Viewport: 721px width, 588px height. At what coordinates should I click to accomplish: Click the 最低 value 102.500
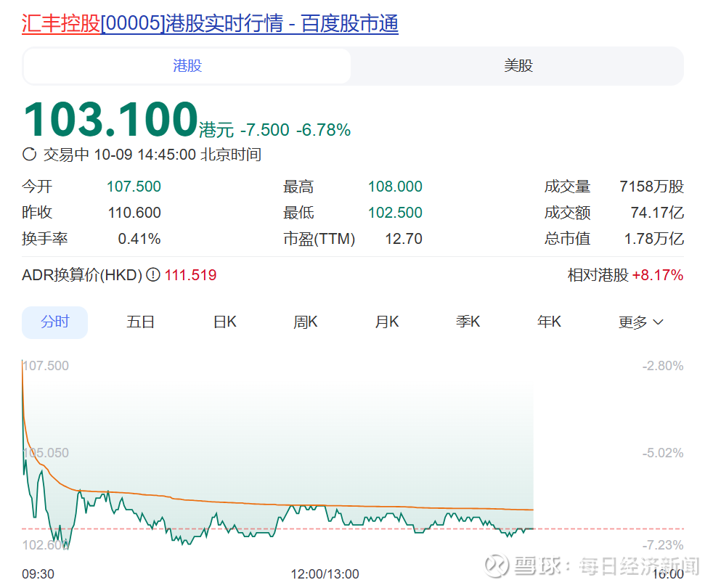(x=395, y=213)
